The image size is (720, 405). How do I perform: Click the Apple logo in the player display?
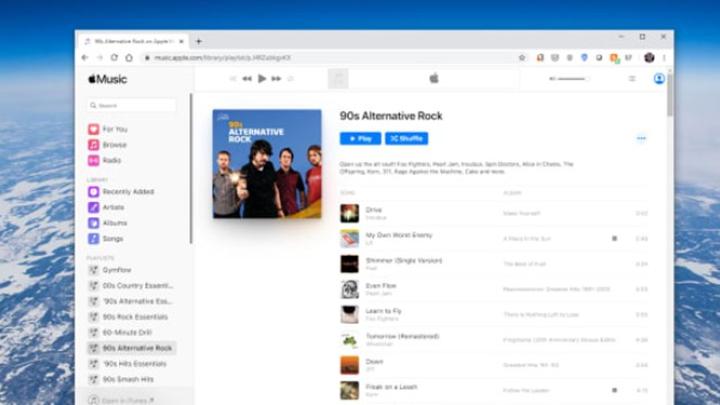[x=434, y=79]
